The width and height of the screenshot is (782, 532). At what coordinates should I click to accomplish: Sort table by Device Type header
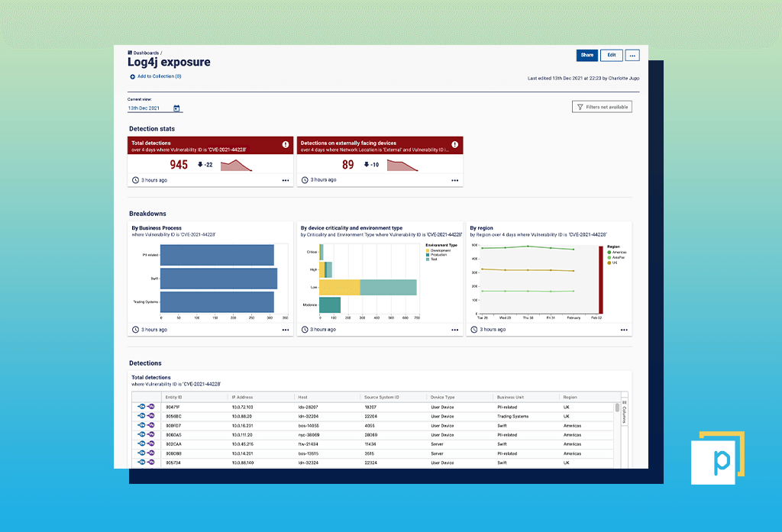(x=442, y=398)
